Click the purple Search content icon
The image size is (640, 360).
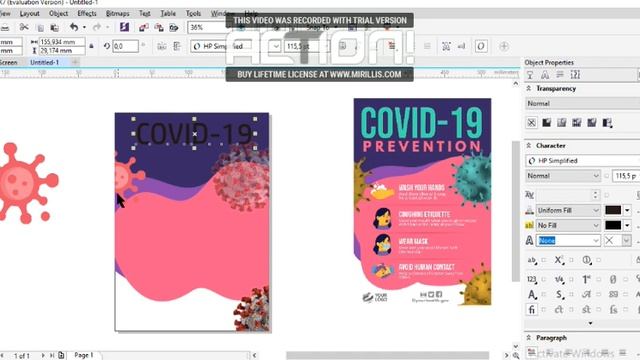124,27
